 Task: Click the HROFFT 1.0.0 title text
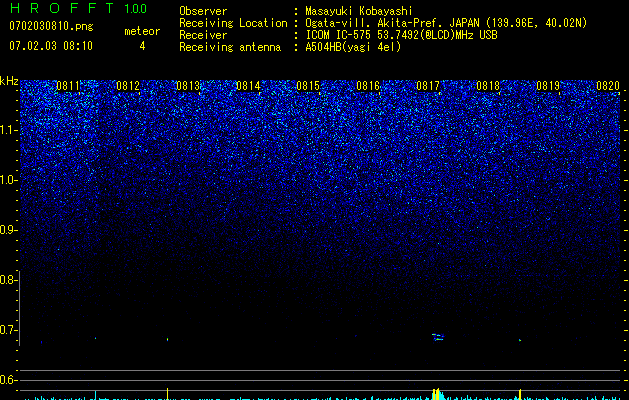(78, 8)
